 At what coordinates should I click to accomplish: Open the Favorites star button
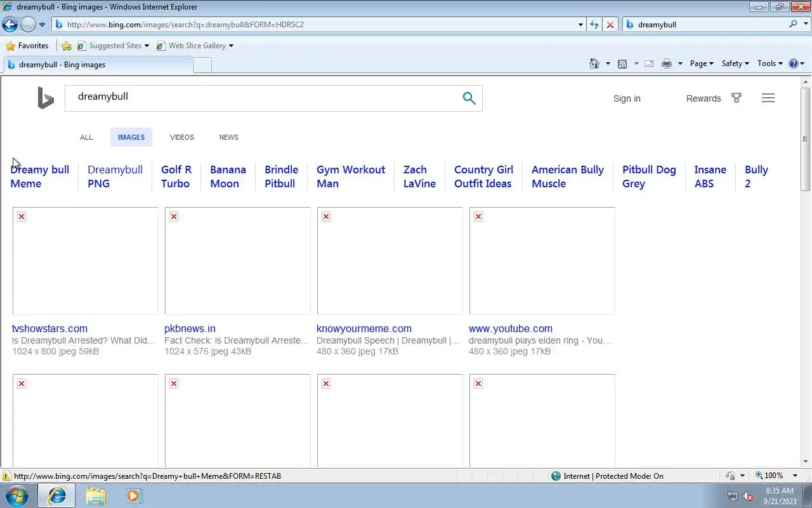[27, 46]
